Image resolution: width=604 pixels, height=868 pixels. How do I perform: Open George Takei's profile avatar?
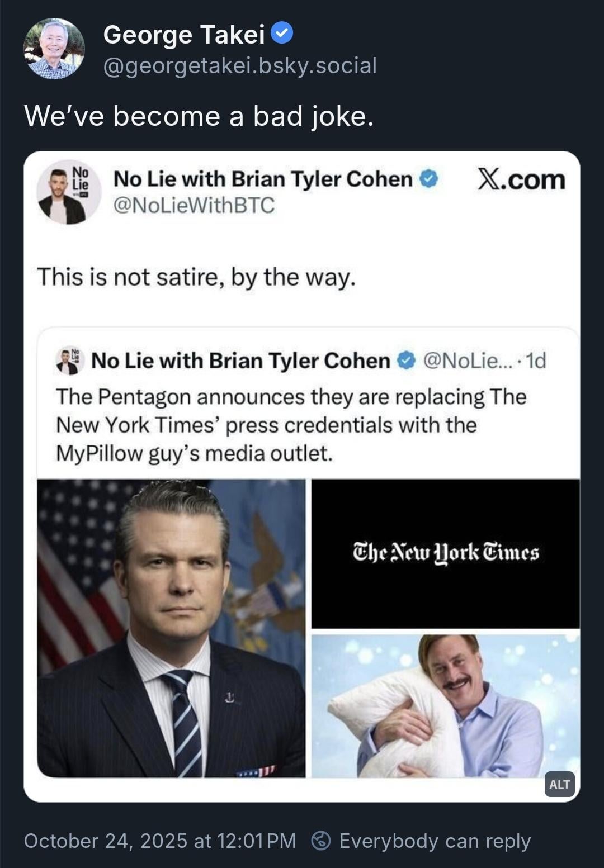click(x=54, y=49)
